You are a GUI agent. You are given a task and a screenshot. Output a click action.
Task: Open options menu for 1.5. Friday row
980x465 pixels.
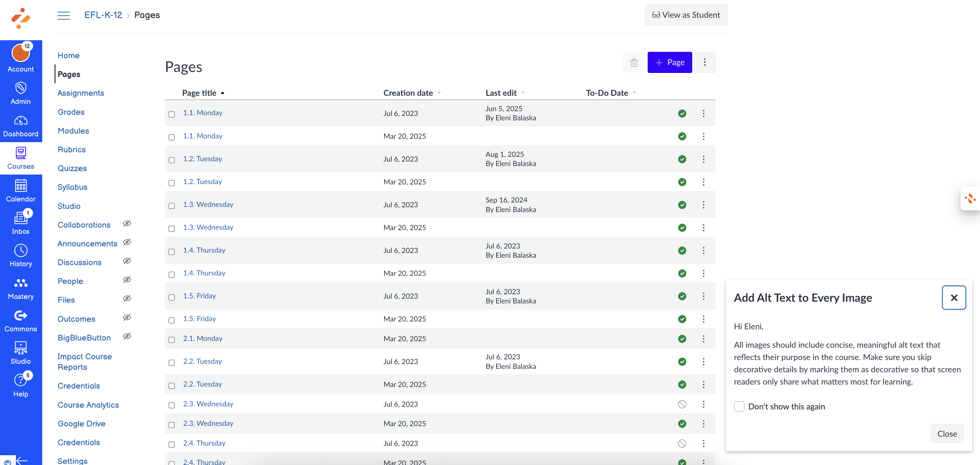coord(703,296)
